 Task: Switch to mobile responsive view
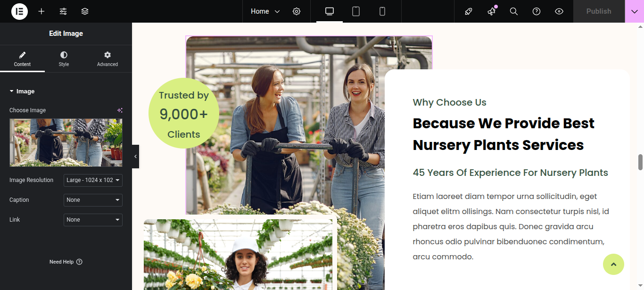pos(382,11)
